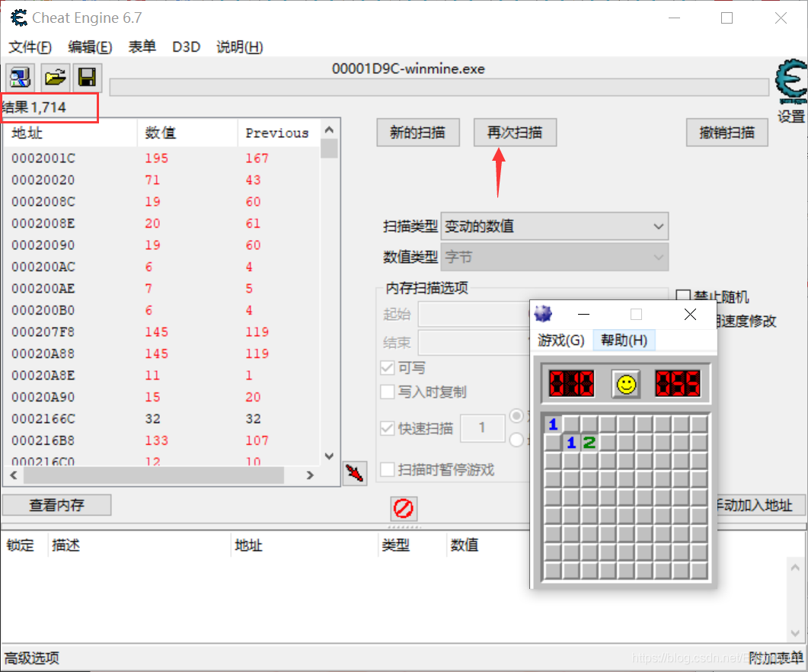
Task: Click the Minesweeper smiley face to restart
Action: tap(626, 384)
